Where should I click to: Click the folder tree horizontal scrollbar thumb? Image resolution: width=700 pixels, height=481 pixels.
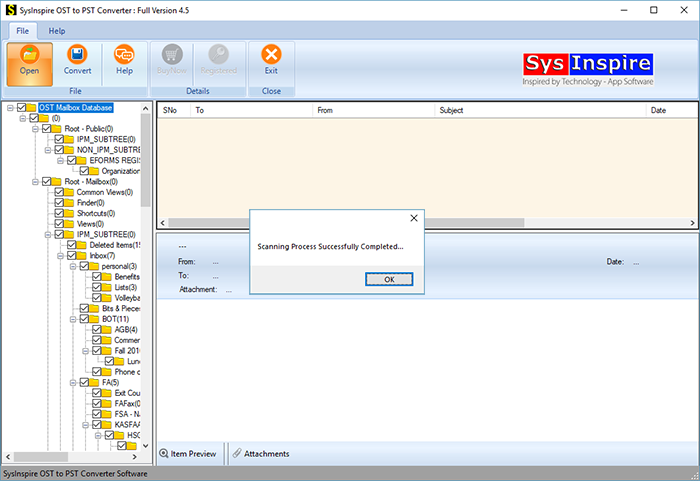tap(41, 457)
